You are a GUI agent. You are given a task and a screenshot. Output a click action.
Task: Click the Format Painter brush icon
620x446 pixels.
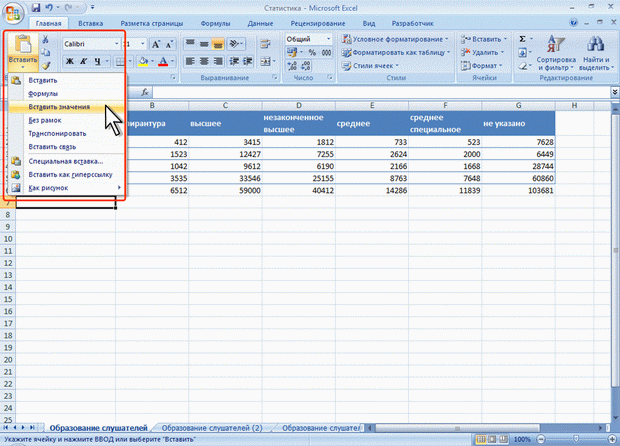tap(46, 65)
